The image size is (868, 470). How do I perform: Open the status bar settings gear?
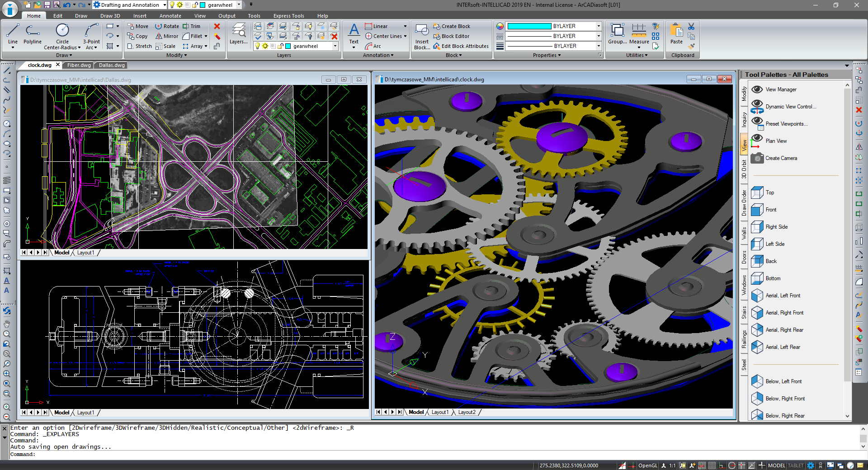coord(811,465)
